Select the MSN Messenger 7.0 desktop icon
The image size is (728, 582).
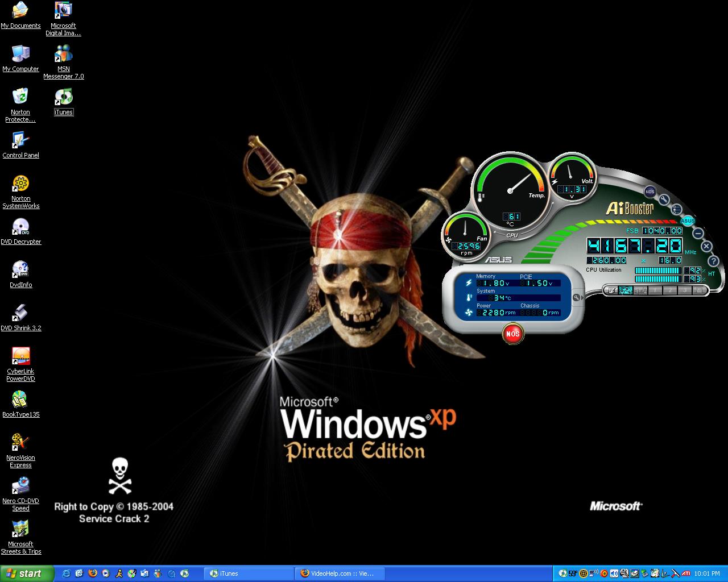[x=63, y=62]
